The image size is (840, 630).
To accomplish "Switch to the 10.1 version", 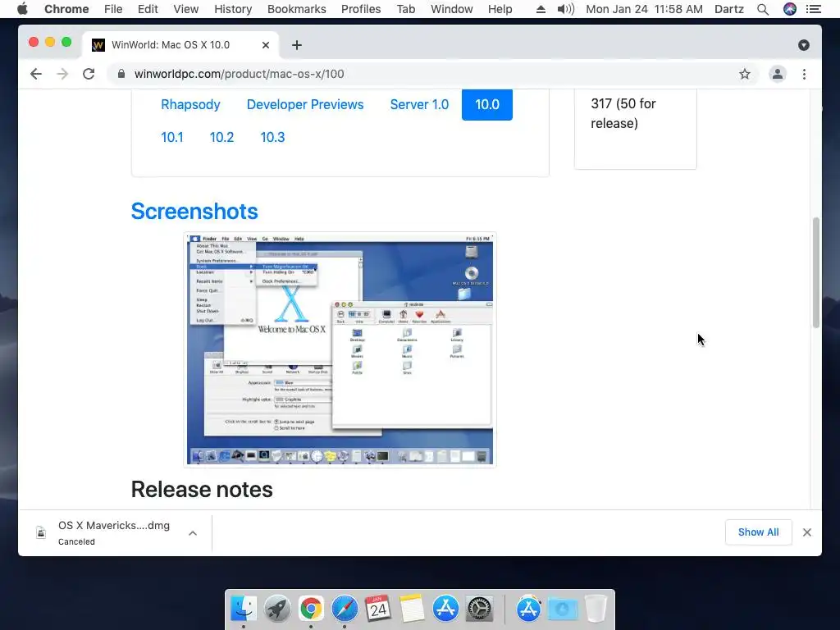I will coord(172,137).
